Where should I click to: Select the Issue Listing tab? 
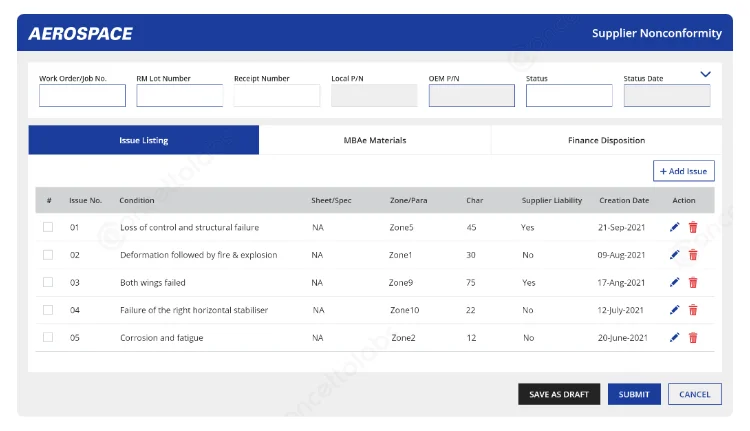coord(143,140)
